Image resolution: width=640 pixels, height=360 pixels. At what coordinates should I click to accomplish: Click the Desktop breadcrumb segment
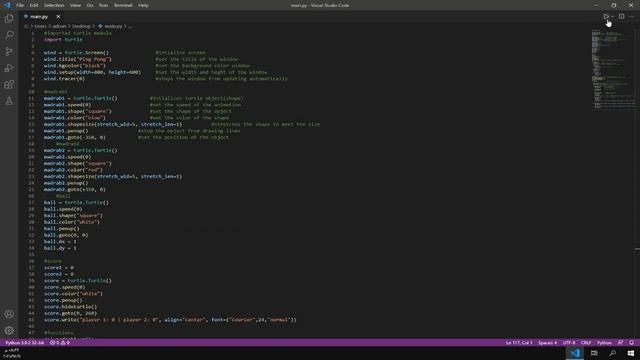81,26
